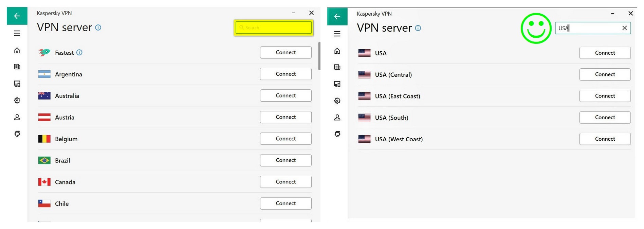Open Home from right window's sidebar
This screenshot has width=644, height=229.
[337, 51]
